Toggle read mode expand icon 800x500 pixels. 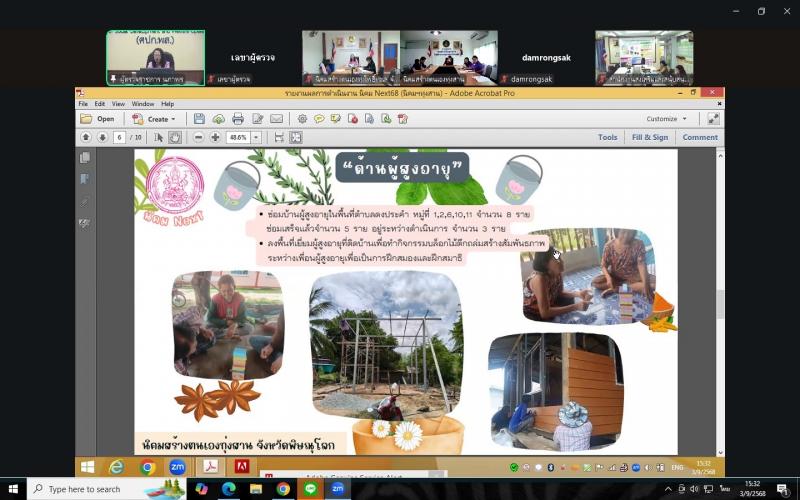coord(713,119)
